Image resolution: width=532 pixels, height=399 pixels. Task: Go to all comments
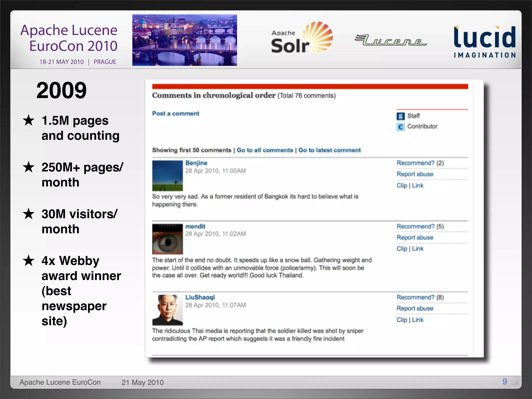tap(265, 150)
